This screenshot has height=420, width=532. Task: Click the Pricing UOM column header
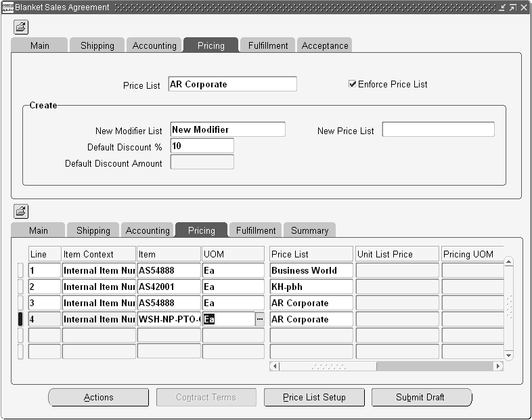(x=472, y=254)
